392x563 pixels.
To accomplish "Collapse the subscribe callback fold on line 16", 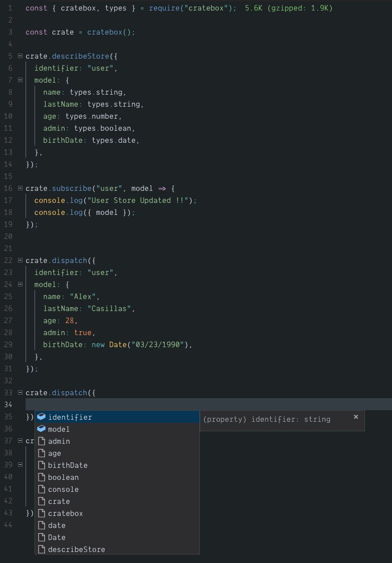I will coord(20,188).
